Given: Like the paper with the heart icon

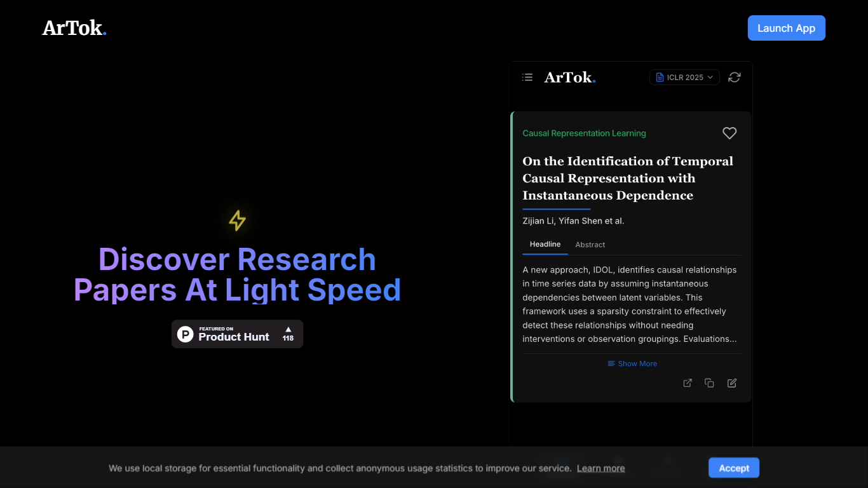Looking at the screenshot, I should (x=729, y=133).
